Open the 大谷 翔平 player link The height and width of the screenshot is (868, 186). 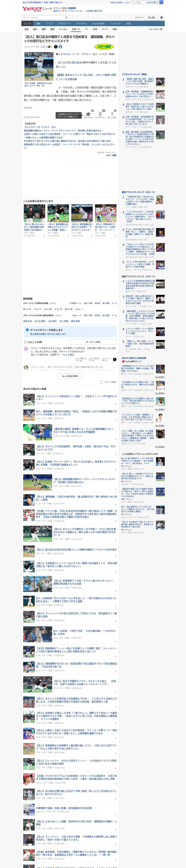click(x=52, y=321)
